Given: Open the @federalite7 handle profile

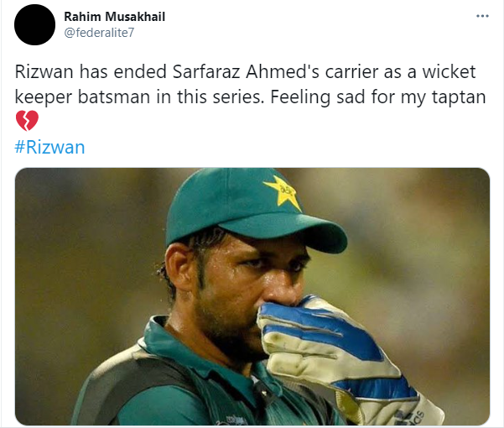Looking at the screenshot, I should click(x=99, y=33).
